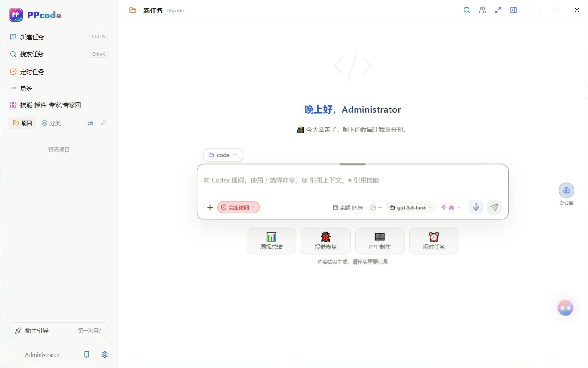This screenshot has width=588, height=368.
Task: Check the usage gauge indicator
Action: click(x=376, y=207)
